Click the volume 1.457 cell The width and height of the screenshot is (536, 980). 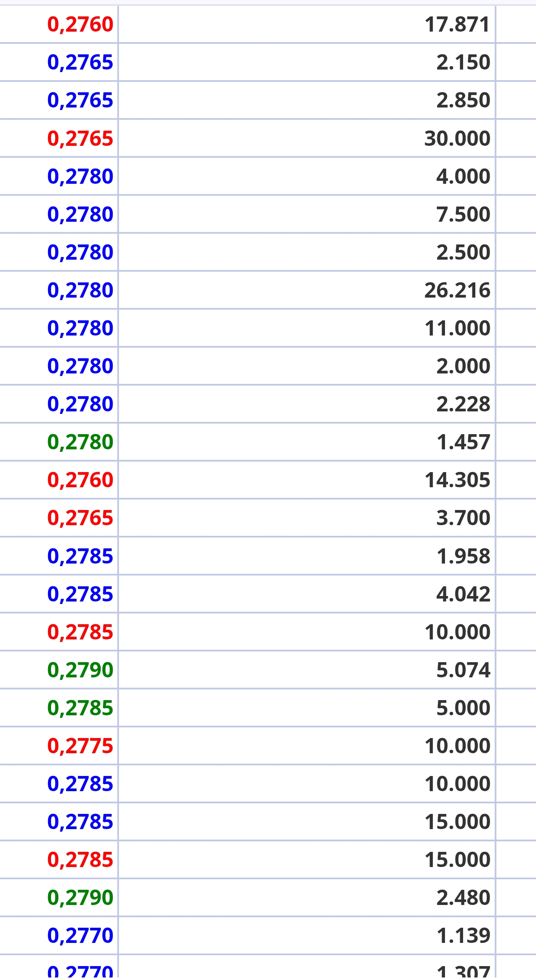pos(463,442)
